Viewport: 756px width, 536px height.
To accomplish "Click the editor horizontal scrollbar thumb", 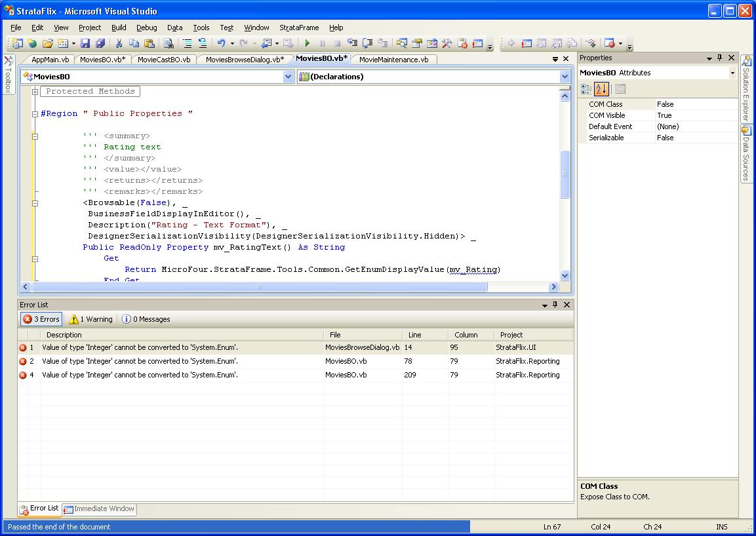I will pos(259,287).
